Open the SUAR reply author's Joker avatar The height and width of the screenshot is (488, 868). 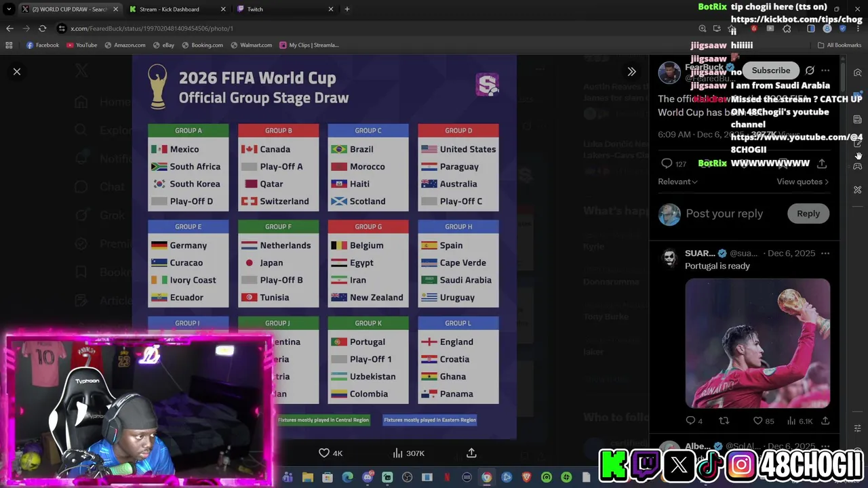tap(669, 258)
